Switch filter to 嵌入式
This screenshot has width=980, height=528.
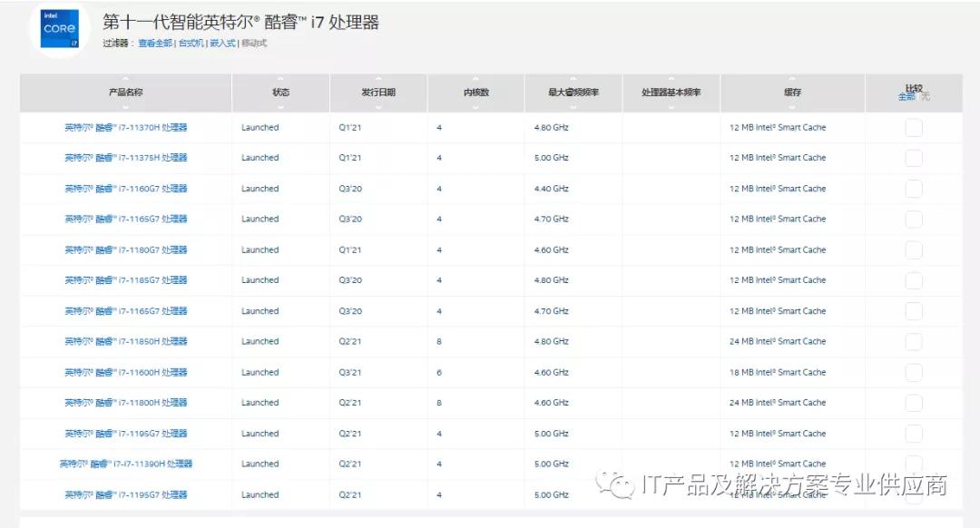tap(223, 43)
